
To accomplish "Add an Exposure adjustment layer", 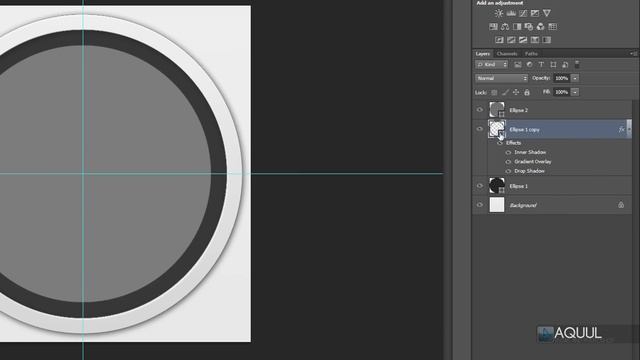I will click(535, 13).
